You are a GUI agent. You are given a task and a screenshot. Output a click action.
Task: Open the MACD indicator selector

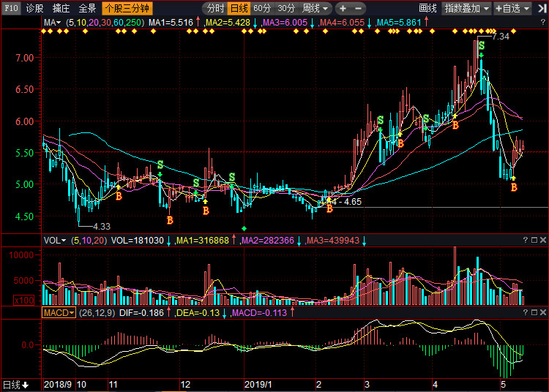click(x=59, y=312)
